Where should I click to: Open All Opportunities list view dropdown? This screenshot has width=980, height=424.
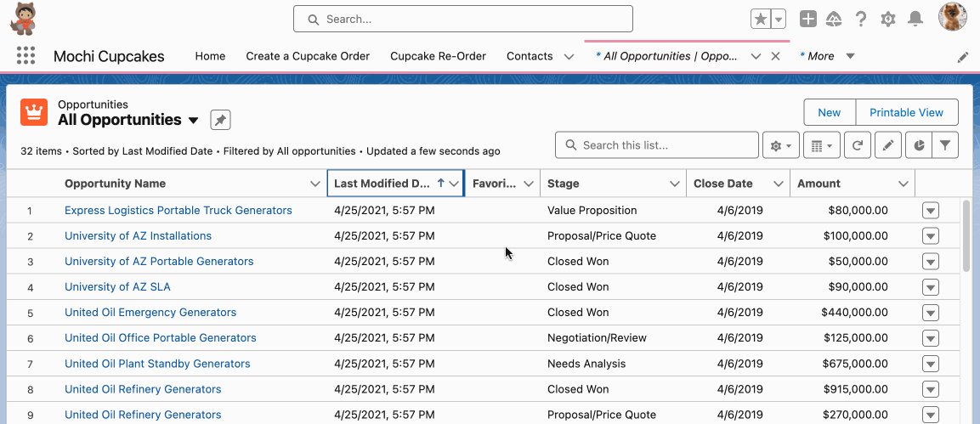coord(194,120)
